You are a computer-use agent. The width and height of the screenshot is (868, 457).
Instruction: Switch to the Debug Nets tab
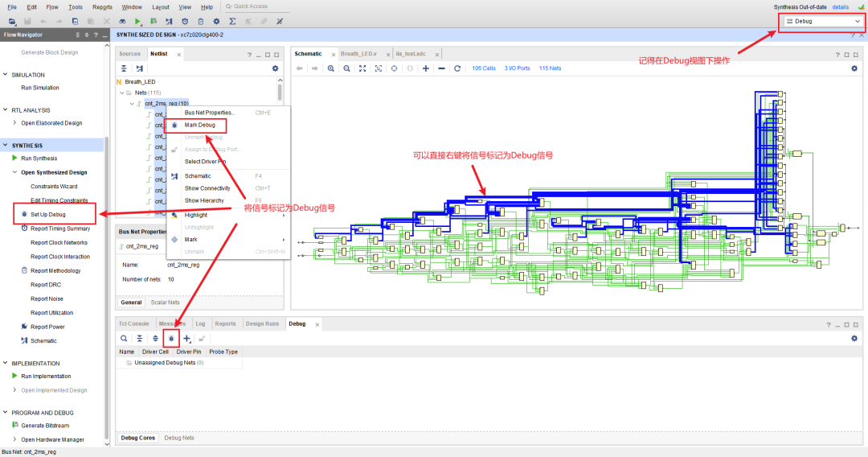(x=179, y=438)
